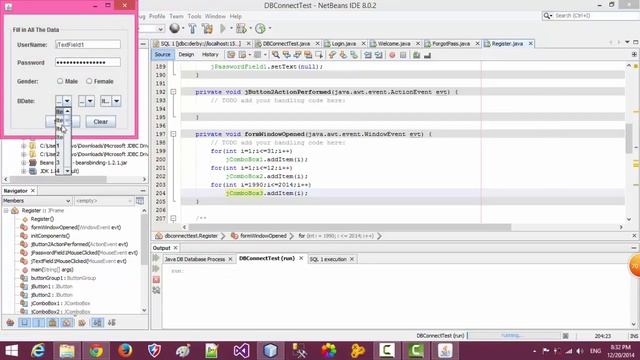
Task: Switch to the Design view
Action: click(x=186, y=54)
